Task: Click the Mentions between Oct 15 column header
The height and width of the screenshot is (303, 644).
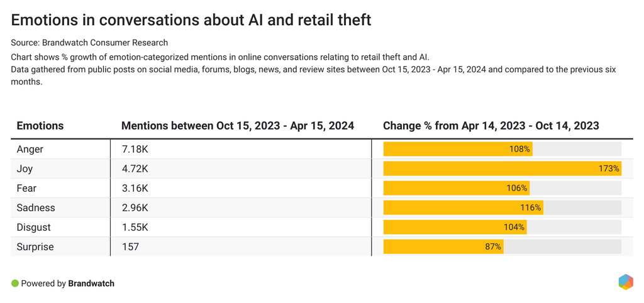Action: click(x=237, y=126)
